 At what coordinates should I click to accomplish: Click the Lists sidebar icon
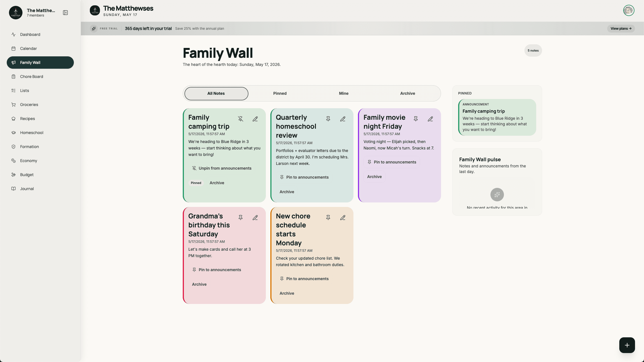[13, 91]
